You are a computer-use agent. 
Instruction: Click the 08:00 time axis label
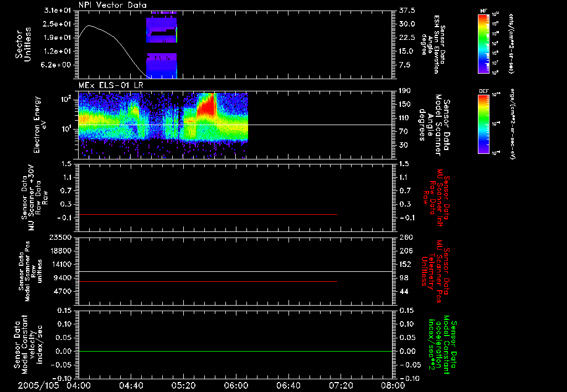(393, 385)
